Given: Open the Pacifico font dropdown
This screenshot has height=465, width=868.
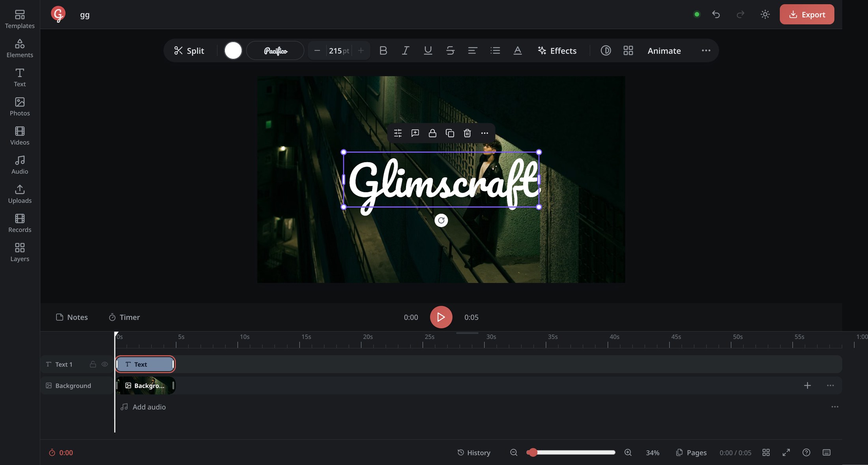Looking at the screenshot, I should [275, 51].
